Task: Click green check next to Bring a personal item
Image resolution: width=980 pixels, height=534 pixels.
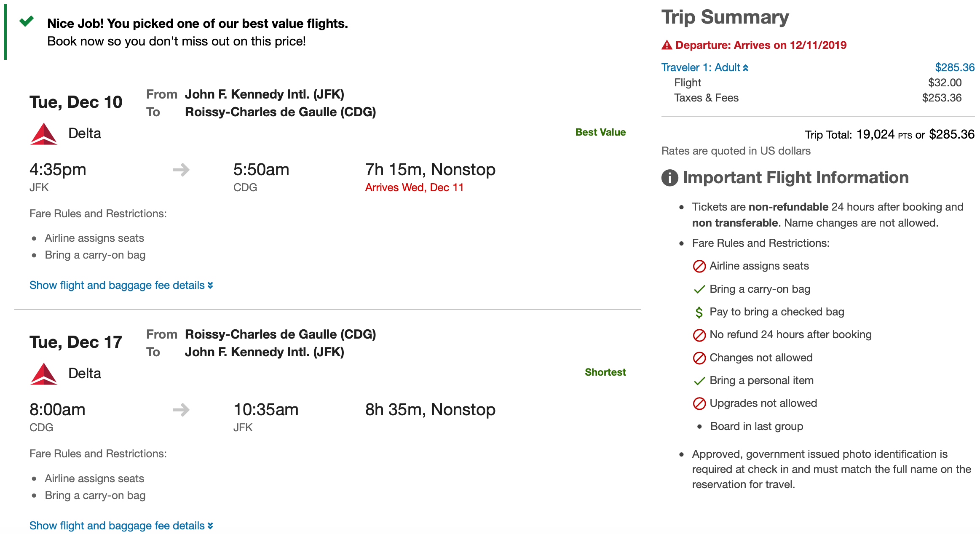Action: click(699, 381)
